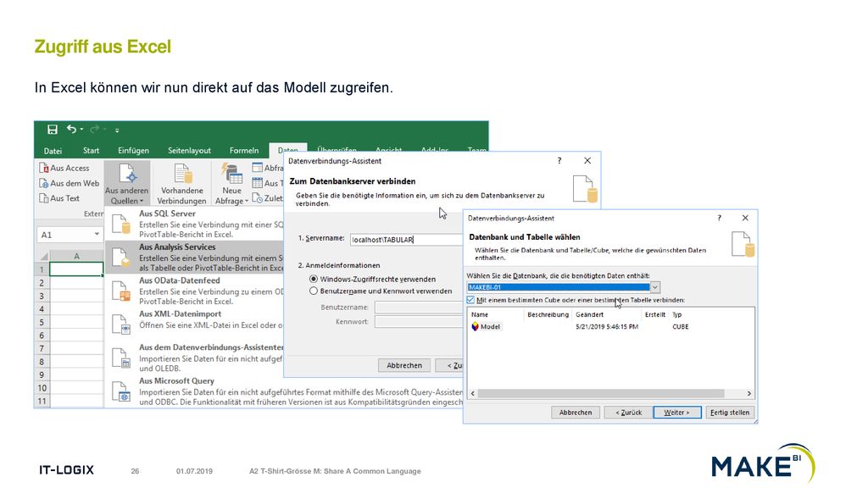Click the Servername input field

[407, 239]
